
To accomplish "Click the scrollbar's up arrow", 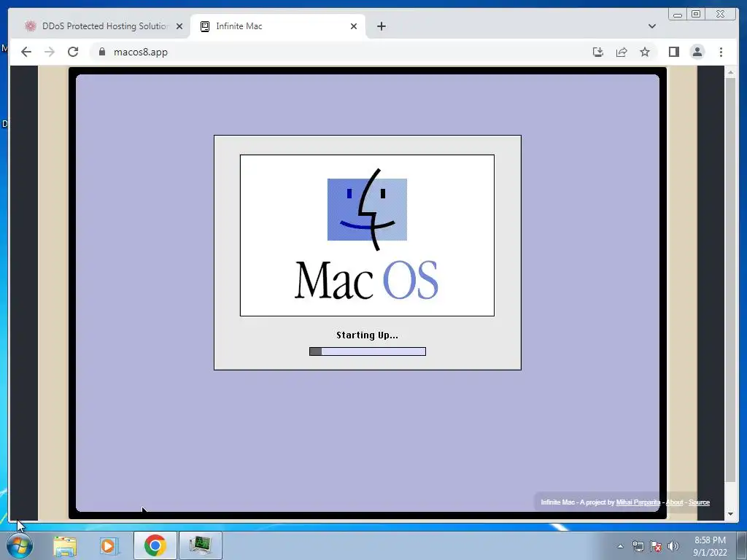I will tap(730, 72).
